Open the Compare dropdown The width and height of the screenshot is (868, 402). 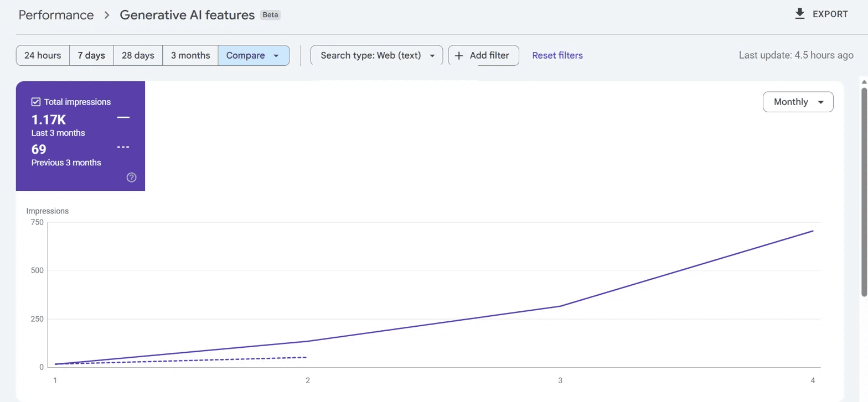(x=254, y=55)
